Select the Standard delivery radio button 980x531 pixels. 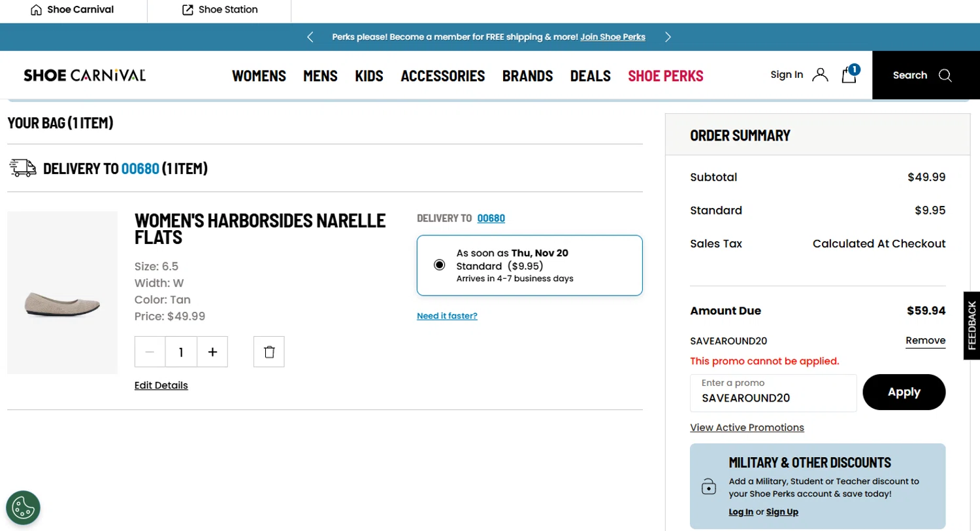coord(439,265)
